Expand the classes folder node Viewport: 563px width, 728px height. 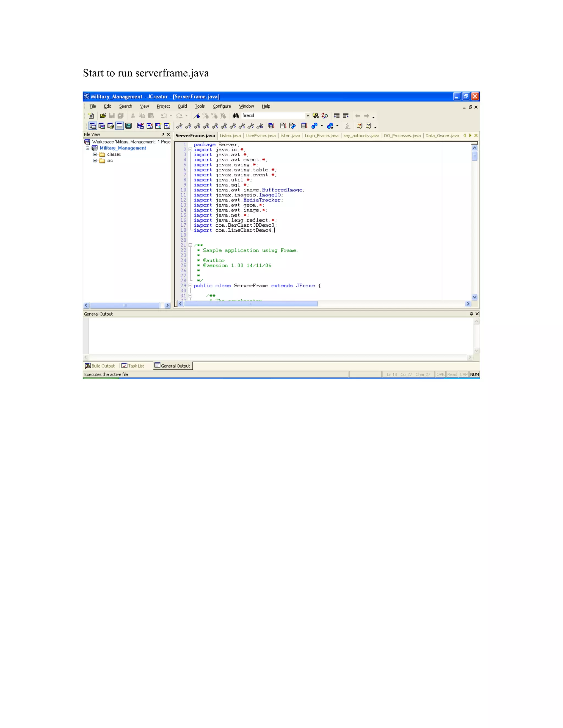95,154
